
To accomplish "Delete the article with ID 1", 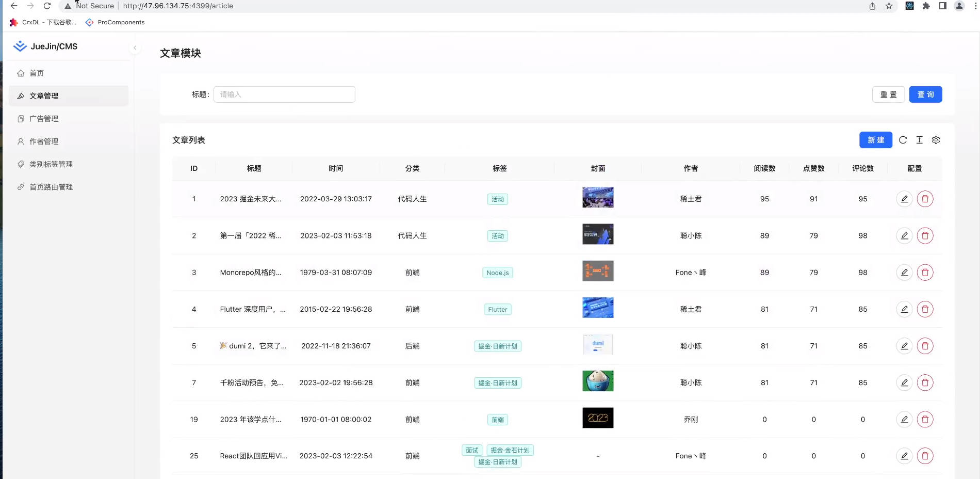I will click(x=925, y=199).
